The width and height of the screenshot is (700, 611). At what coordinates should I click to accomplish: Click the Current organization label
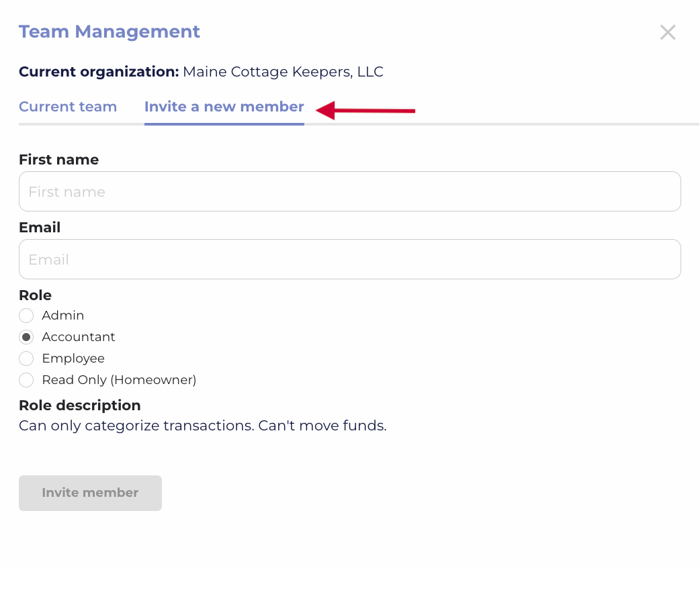click(x=99, y=72)
